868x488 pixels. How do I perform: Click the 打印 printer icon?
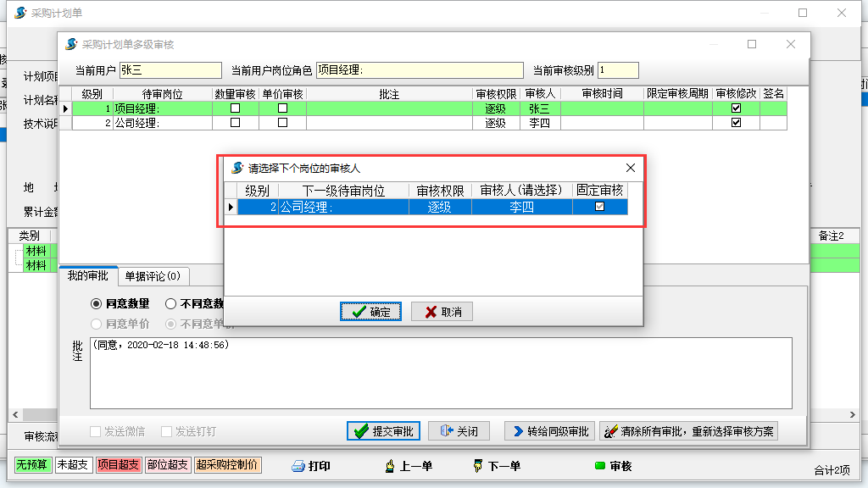298,464
